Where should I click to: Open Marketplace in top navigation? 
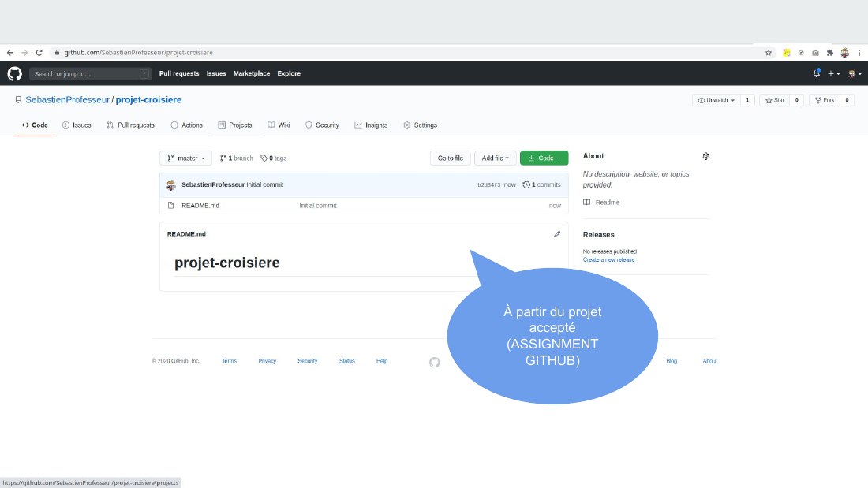251,73
